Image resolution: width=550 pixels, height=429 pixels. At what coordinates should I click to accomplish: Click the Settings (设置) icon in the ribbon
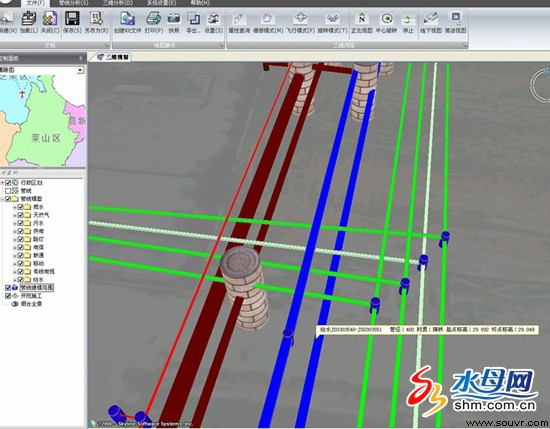point(213,18)
